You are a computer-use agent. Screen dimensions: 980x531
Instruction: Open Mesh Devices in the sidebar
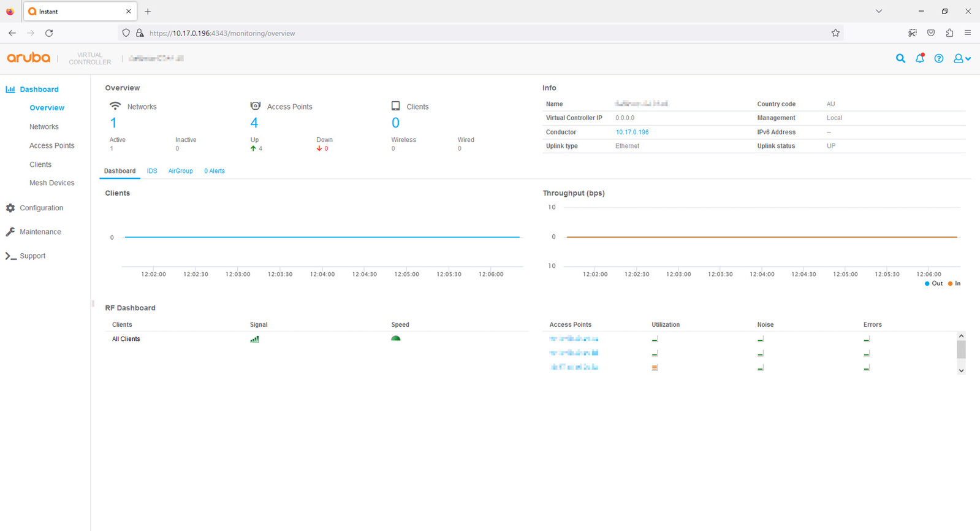click(52, 183)
